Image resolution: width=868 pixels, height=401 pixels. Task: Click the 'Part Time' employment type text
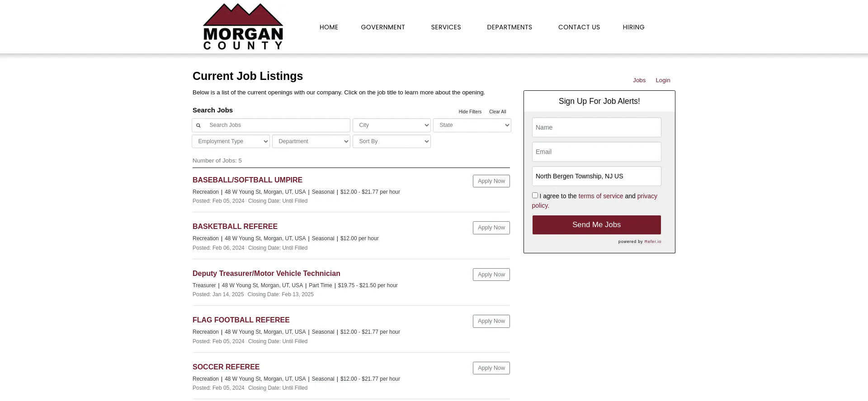(x=320, y=285)
